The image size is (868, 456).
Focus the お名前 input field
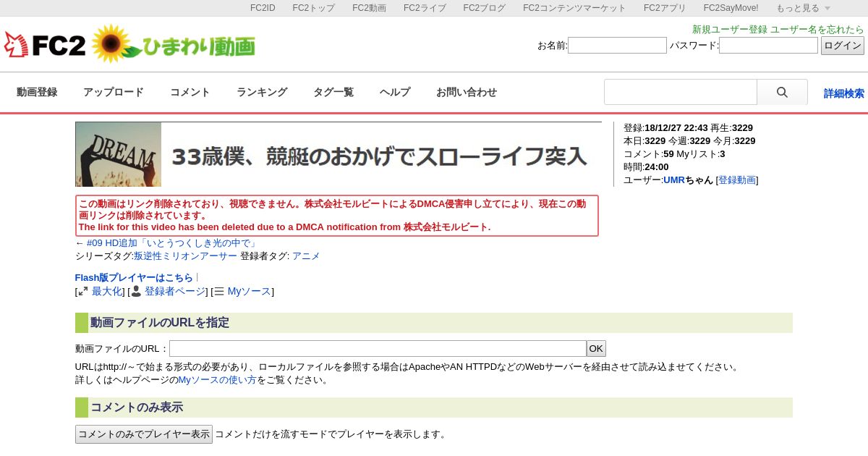point(617,46)
